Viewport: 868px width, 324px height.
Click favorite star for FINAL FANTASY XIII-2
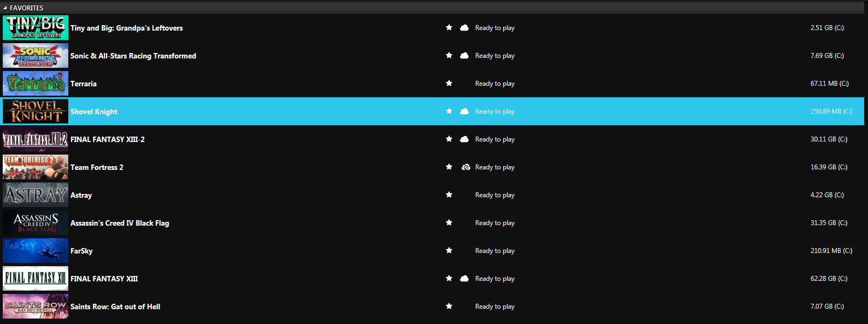pyautogui.click(x=449, y=139)
